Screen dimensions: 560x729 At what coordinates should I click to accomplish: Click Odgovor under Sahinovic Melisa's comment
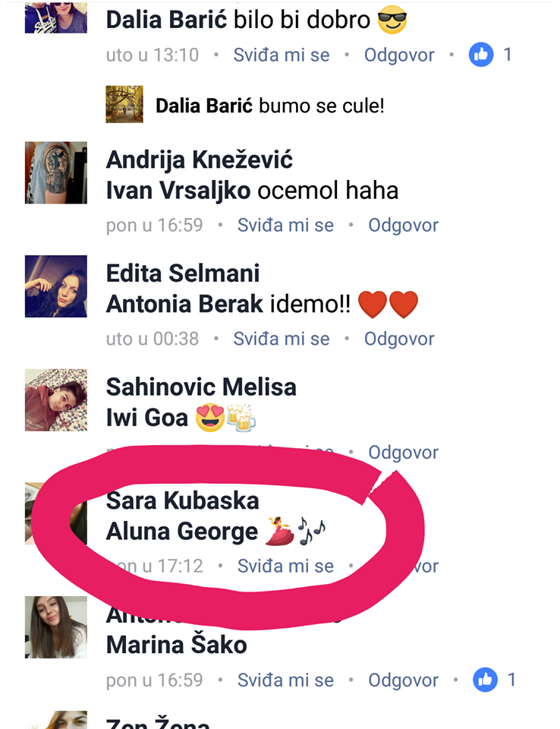click(x=403, y=452)
